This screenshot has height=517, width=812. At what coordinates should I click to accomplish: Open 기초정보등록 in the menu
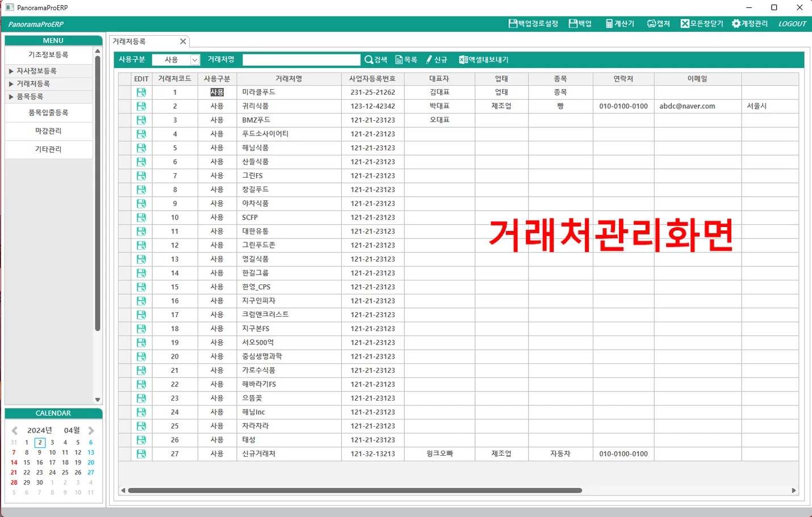(x=49, y=54)
